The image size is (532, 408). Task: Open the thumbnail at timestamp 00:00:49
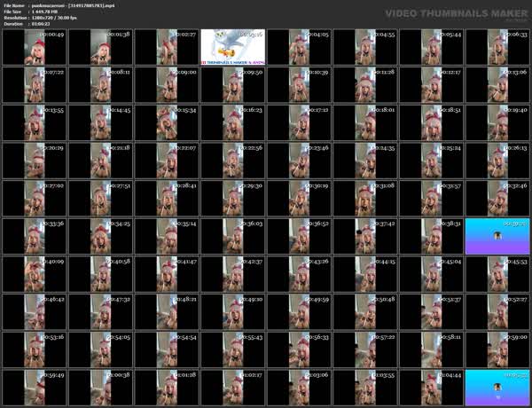click(34, 46)
